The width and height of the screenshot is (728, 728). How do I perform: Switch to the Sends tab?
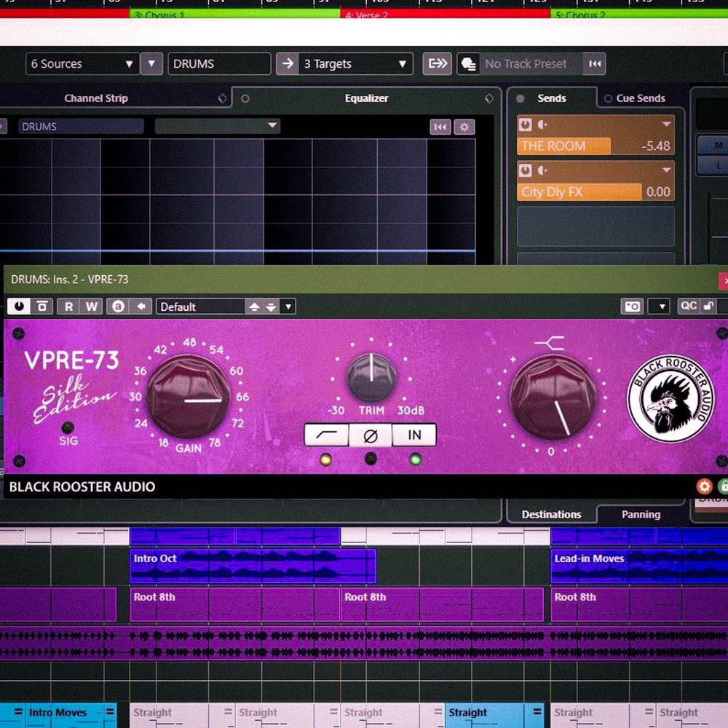tap(552, 98)
